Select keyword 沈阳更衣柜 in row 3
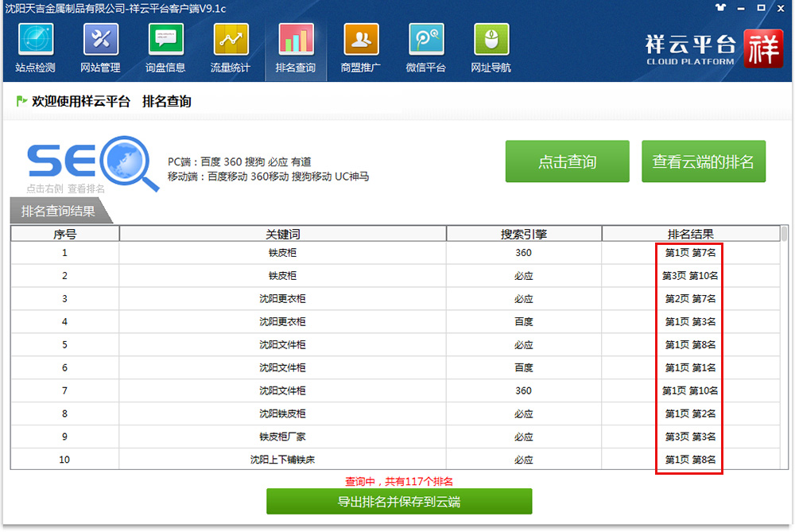The width and height of the screenshot is (795, 532). (x=282, y=299)
